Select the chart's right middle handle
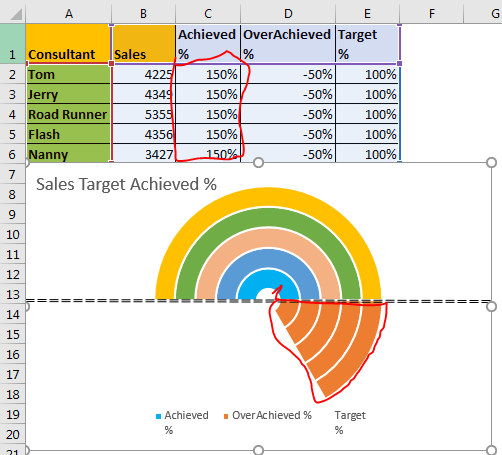The width and height of the screenshot is (502, 455). coord(491,306)
